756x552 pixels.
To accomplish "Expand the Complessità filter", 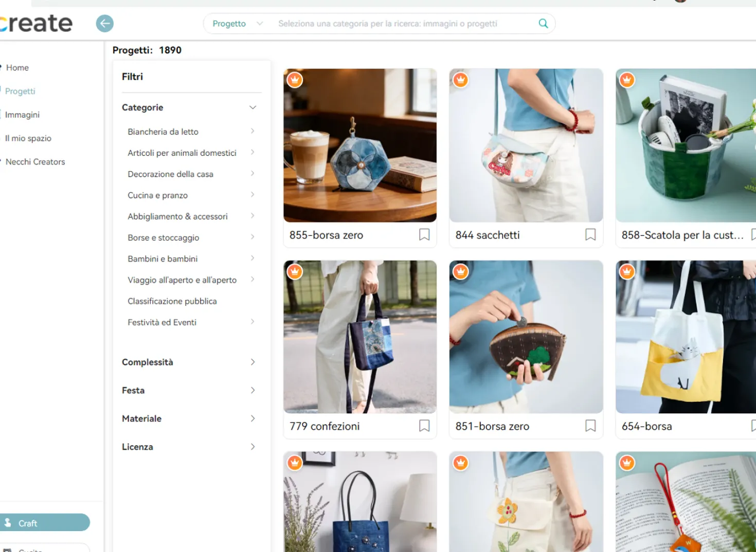I will (253, 362).
